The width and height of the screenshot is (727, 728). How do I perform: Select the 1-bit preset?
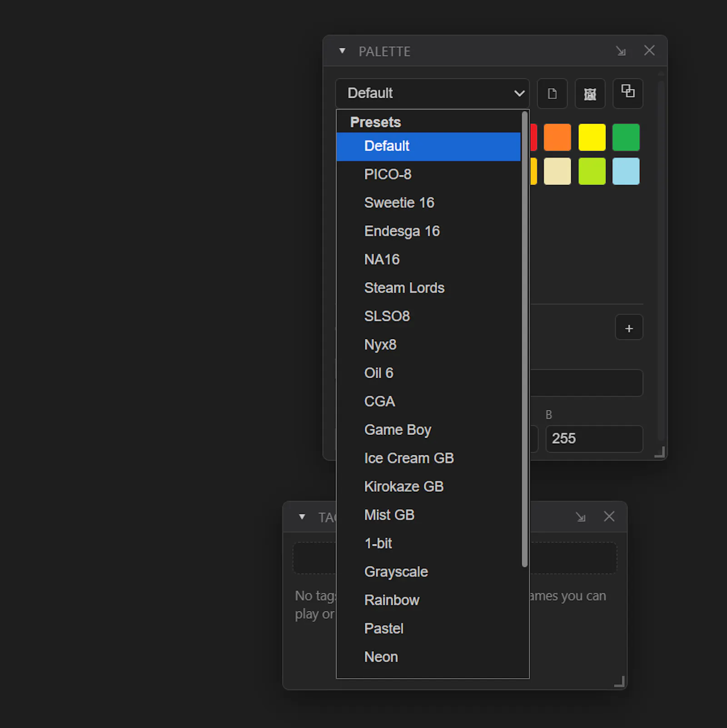(x=428, y=544)
